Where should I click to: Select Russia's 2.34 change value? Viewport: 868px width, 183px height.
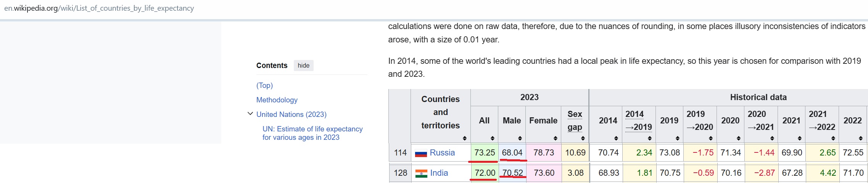point(644,152)
